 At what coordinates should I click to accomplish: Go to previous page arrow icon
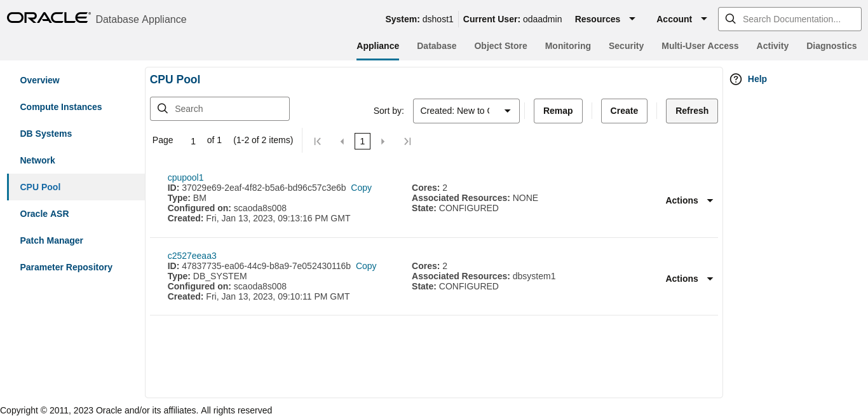(x=342, y=141)
